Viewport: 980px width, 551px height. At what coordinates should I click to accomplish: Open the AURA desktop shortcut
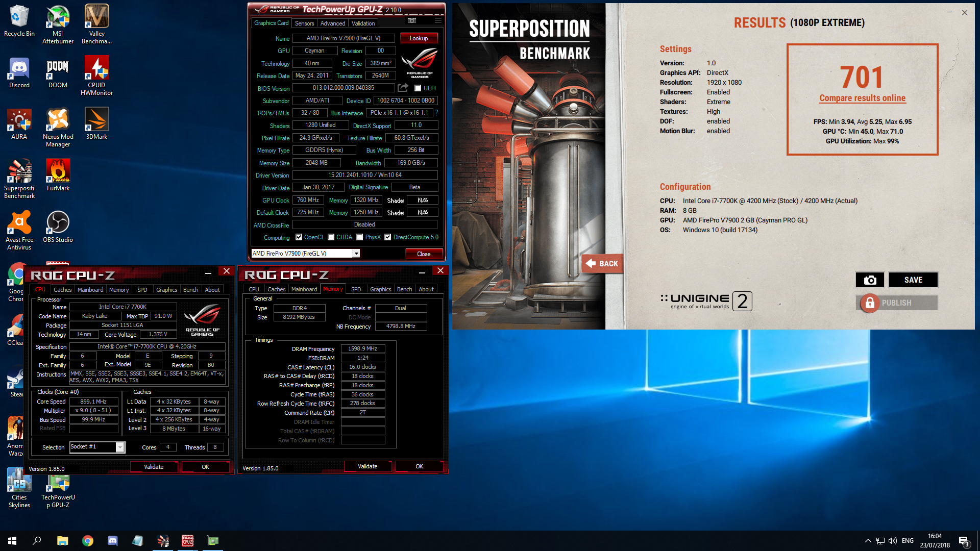click(19, 124)
